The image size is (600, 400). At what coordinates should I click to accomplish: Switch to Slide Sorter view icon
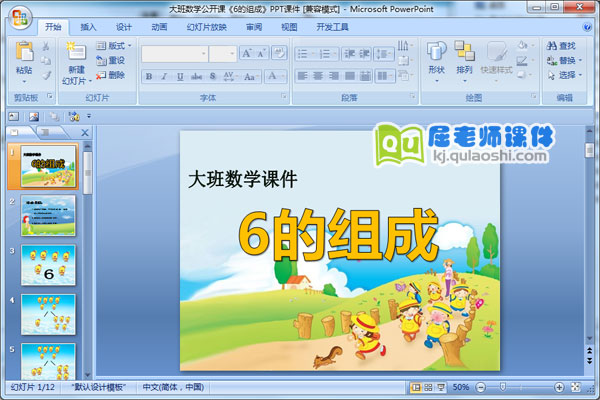tap(429, 387)
